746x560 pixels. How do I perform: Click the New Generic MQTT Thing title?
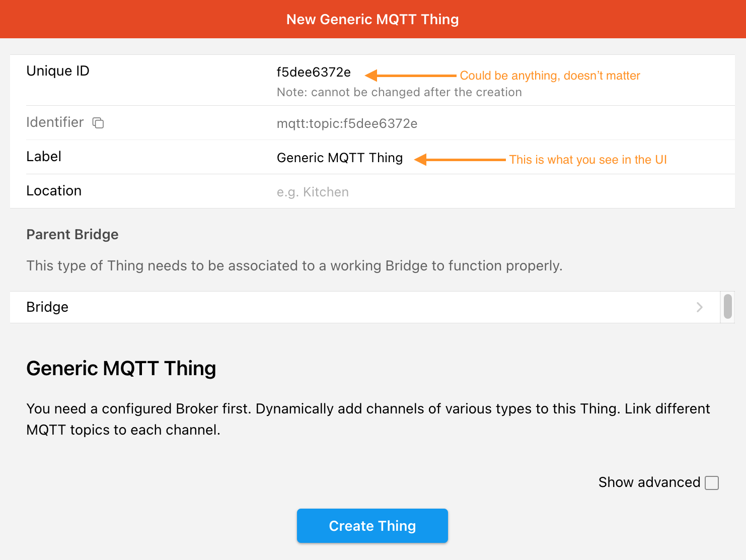coord(372,19)
